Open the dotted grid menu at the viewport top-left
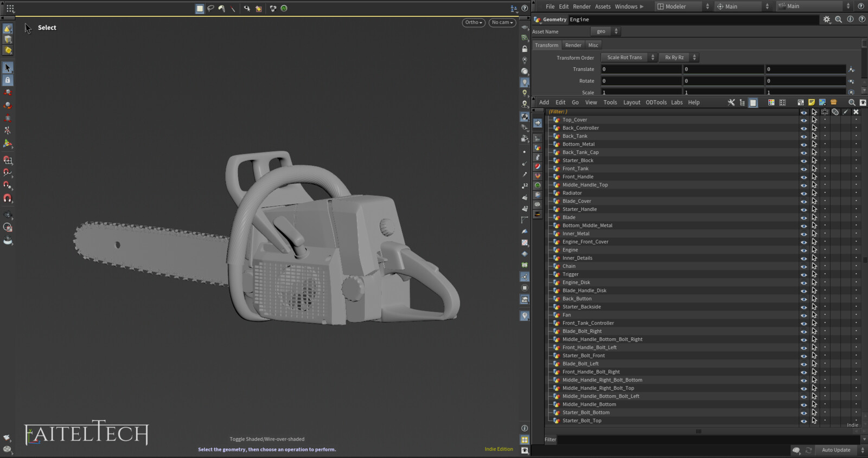 click(10, 8)
